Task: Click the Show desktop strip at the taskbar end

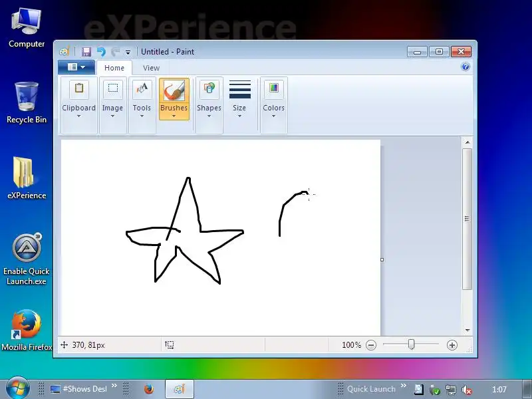Action: coord(527,389)
